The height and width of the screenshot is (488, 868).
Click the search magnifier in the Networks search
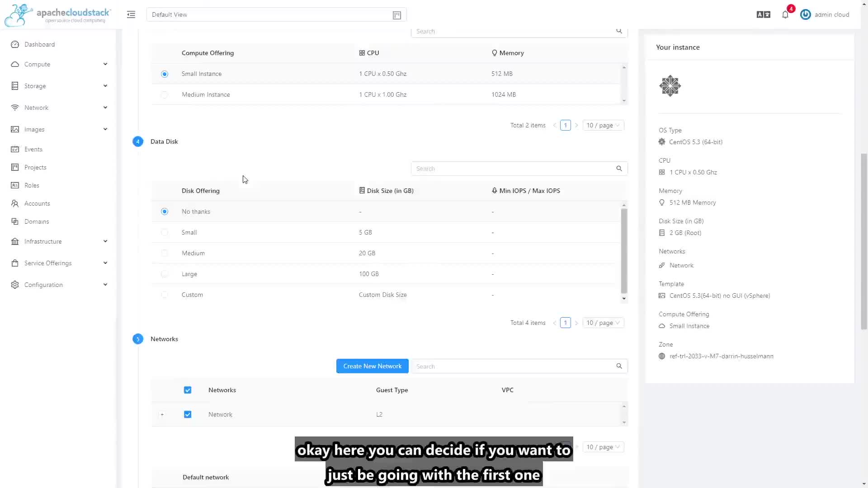(x=619, y=366)
